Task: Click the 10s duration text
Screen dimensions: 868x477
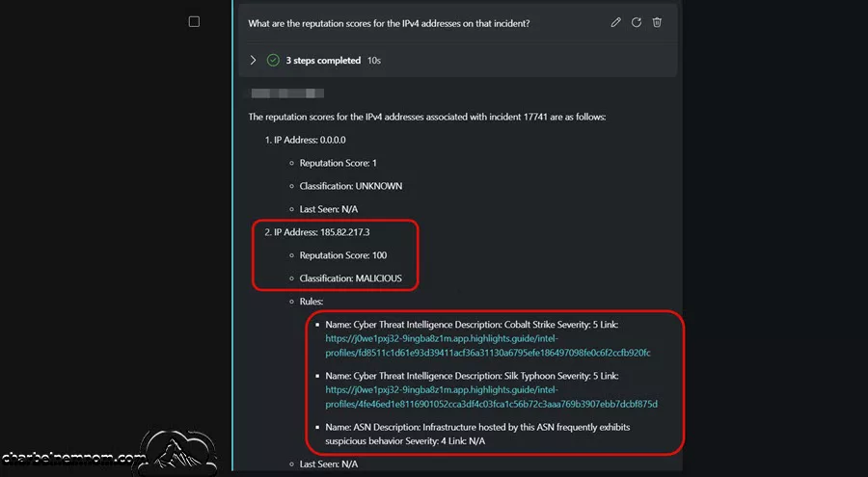Action: click(374, 61)
